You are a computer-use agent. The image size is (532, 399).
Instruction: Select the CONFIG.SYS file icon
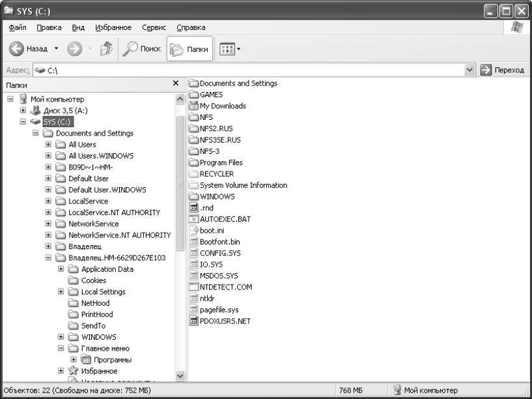coord(193,253)
